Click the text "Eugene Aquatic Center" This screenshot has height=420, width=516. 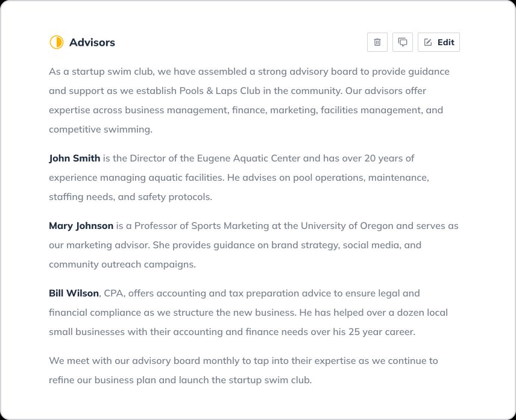(248, 158)
